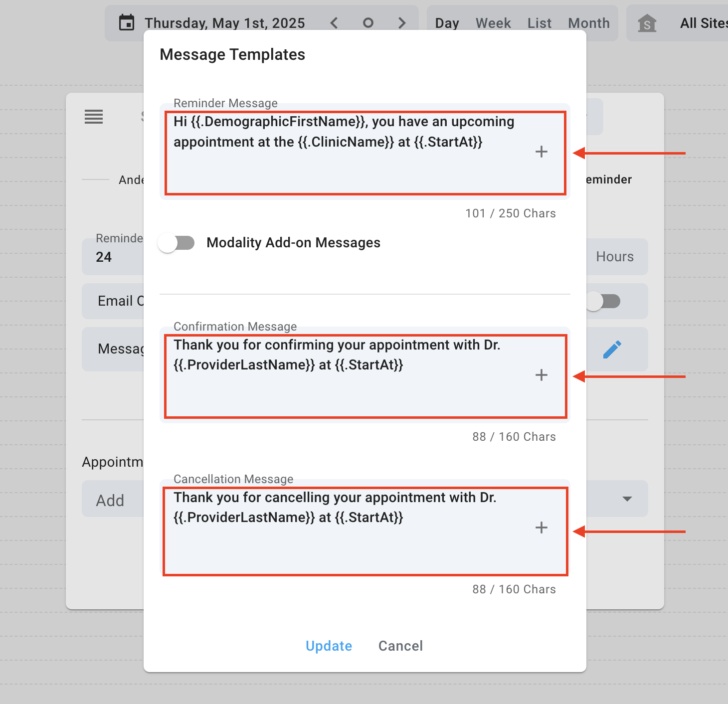Switch to Week view

(493, 23)
